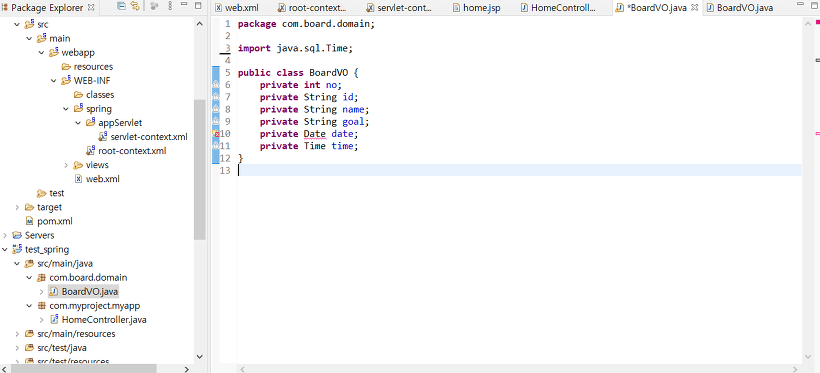Collapse the src/main/java source folder
Image resolution: width=820 pixels, height=373 pixels.
click(x=16, y=264)
